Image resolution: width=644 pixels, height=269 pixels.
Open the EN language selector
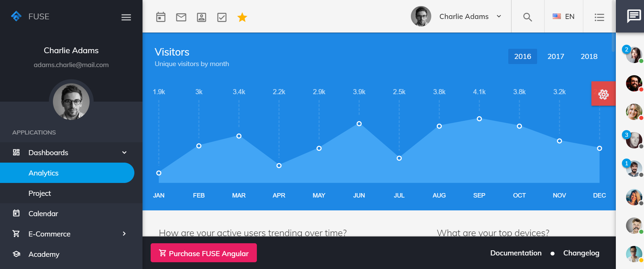564,16
